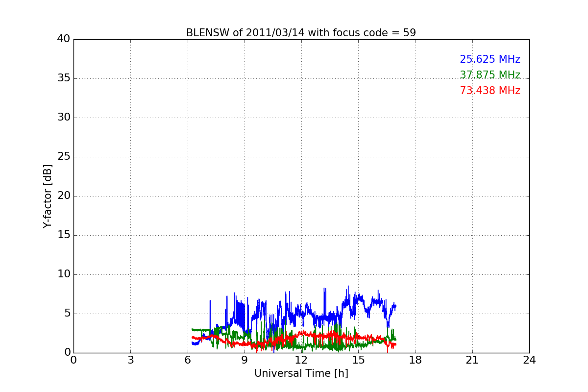Click the plot title mentioning BLENSW 2011/03/14
This screenshot has width=588, height=392.
(301, 33)
